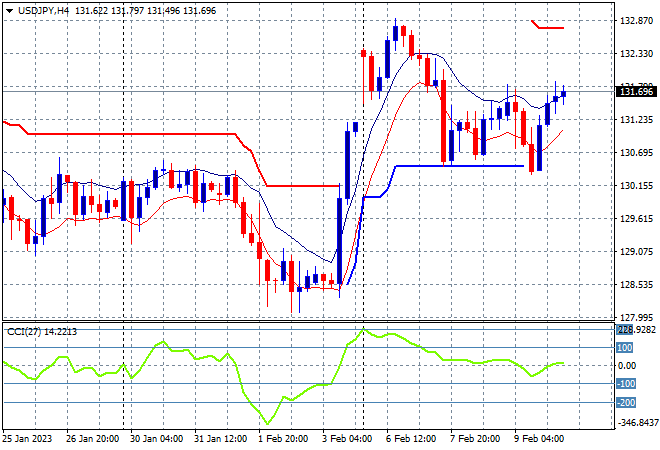The image size is (660, 450).
Task: Click the CCI(27) 14.2213 indicator label
Action: pyautogui.click(x=42, y=332)
